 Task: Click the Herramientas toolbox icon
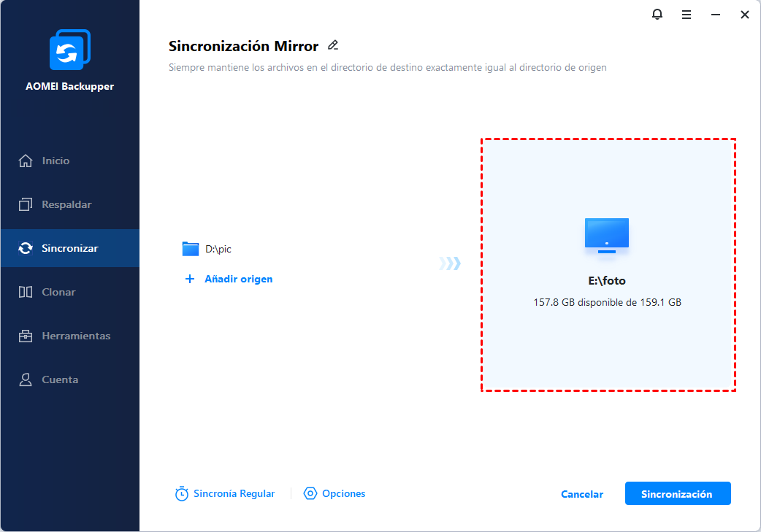tap(26, 336)
